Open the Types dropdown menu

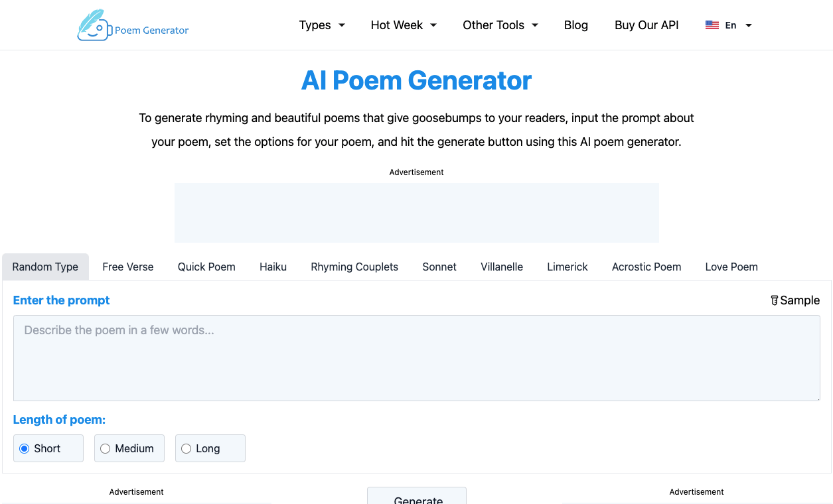pyautogui.click(x=322, y=25)
